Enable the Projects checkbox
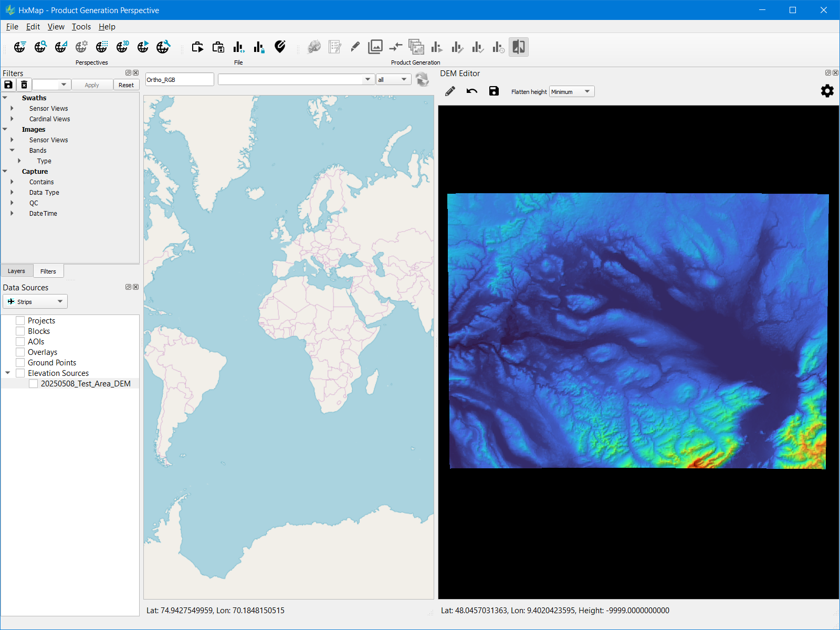 tap(20, 321)
